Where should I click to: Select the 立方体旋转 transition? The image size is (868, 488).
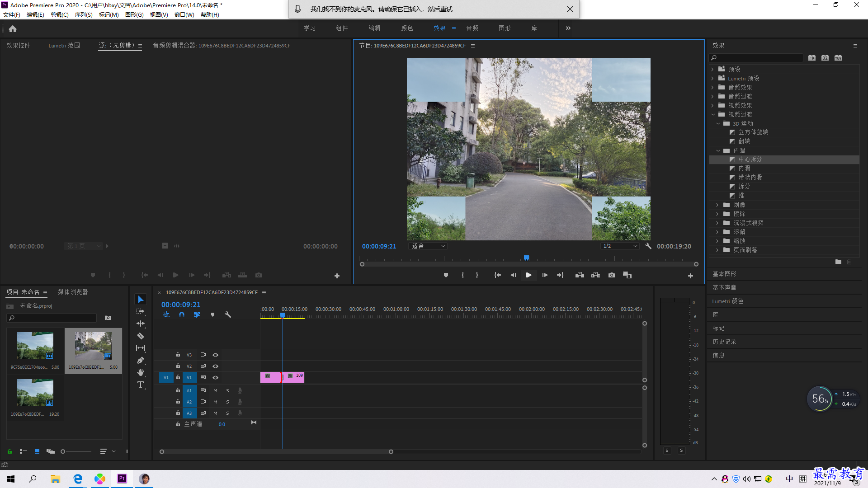pos(753,132)
